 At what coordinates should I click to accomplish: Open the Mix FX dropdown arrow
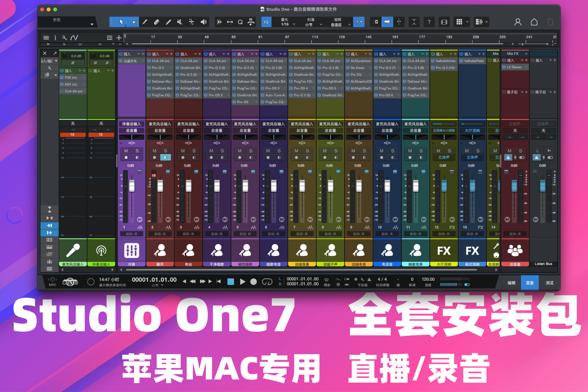(x=526, y=54)
